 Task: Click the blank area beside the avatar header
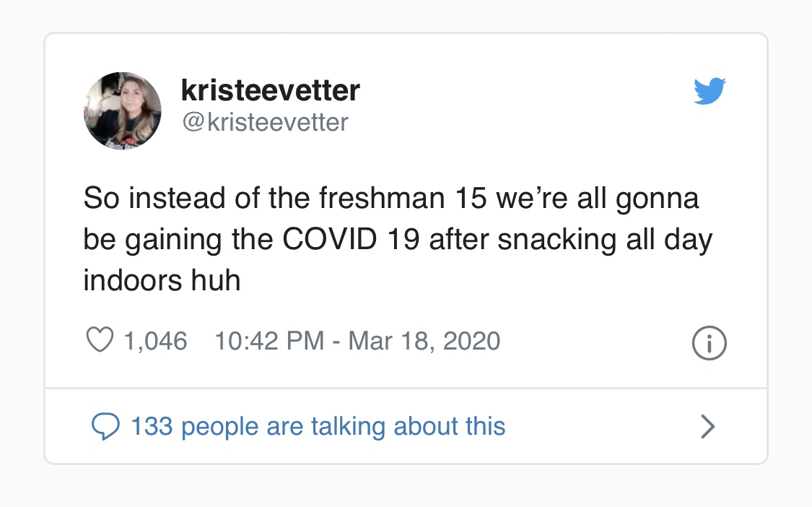point(520,108)
